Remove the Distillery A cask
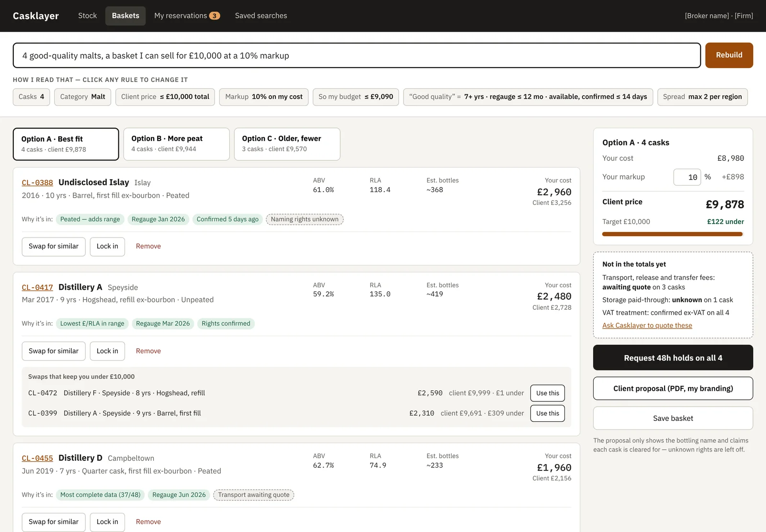This screenshot has height=532, width=766. click(148, 351)
